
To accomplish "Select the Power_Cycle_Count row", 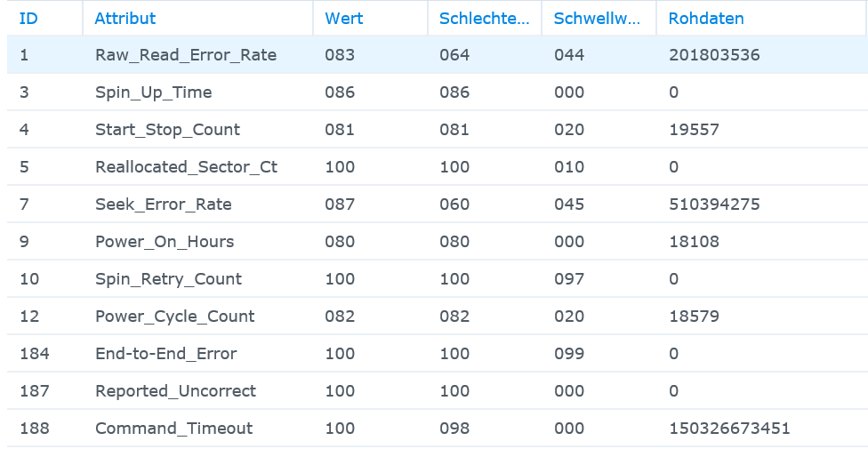I will click(438, 317).
